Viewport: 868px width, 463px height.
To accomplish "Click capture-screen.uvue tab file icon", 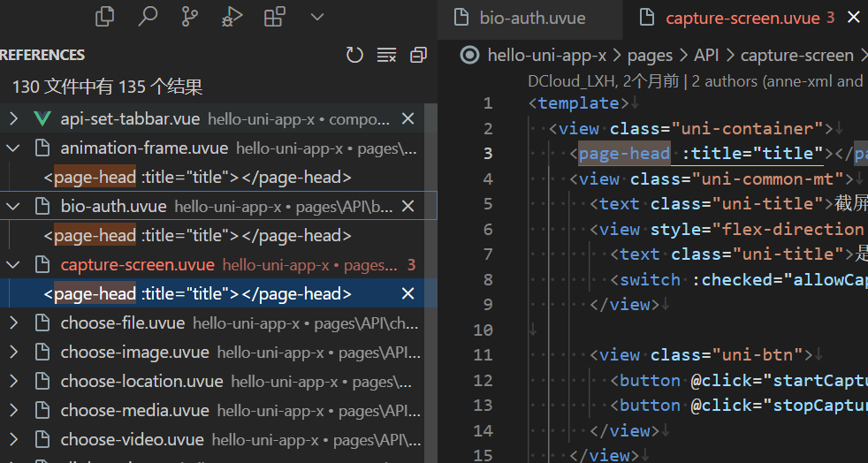I will [646, 17].
